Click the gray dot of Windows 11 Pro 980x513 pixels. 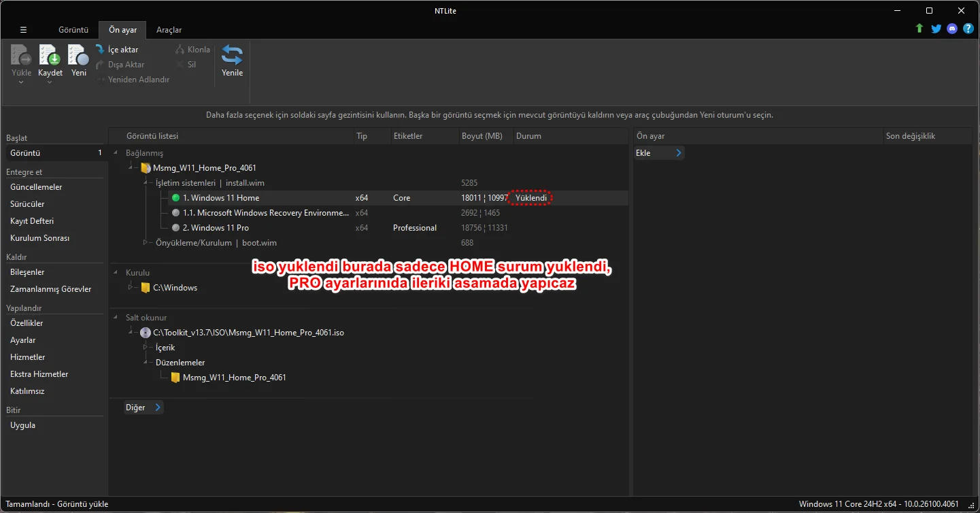point(175,228)
